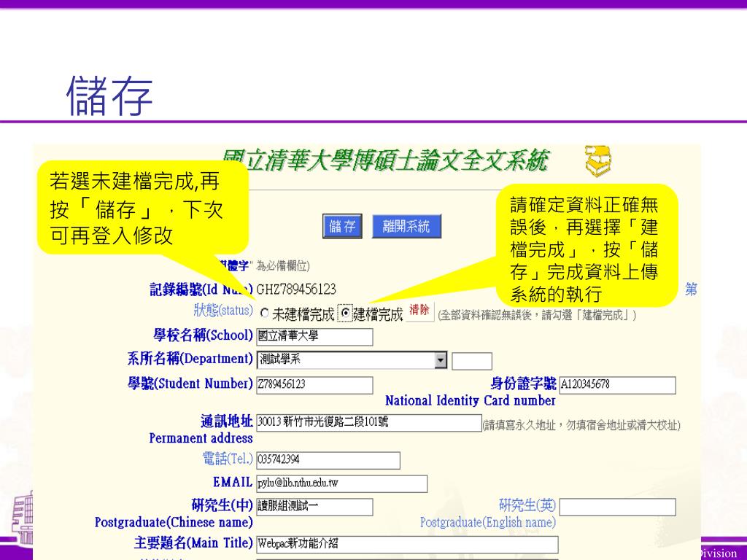Screen dimensions: 747x560
Task: Click the 離開系統 exit system button
Action: click(x=406, y=226)
